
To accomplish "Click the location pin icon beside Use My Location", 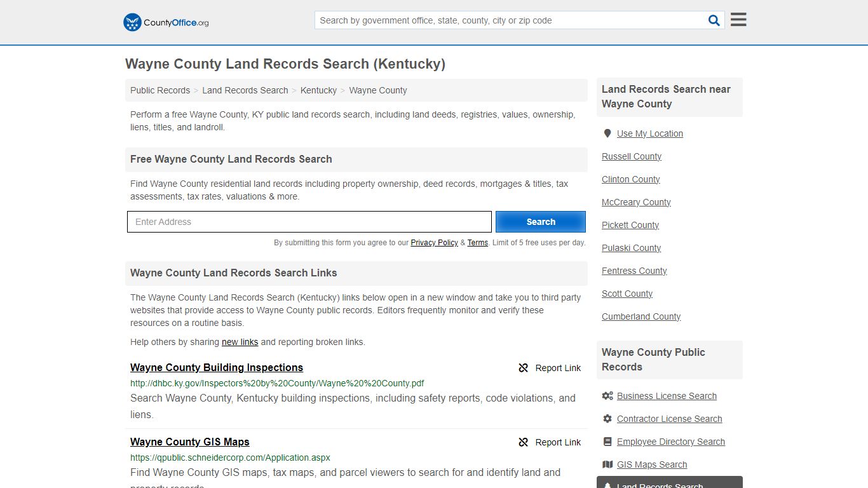I will (607, 133).
